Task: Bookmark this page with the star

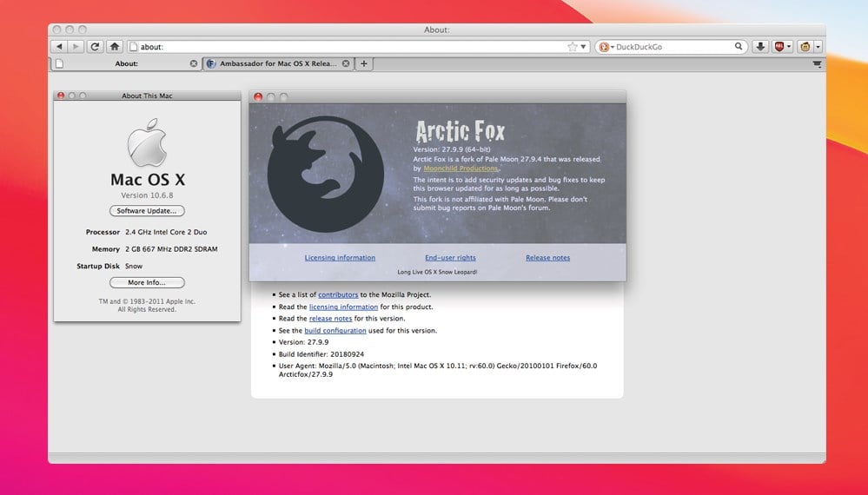Action: click(573, 46)
